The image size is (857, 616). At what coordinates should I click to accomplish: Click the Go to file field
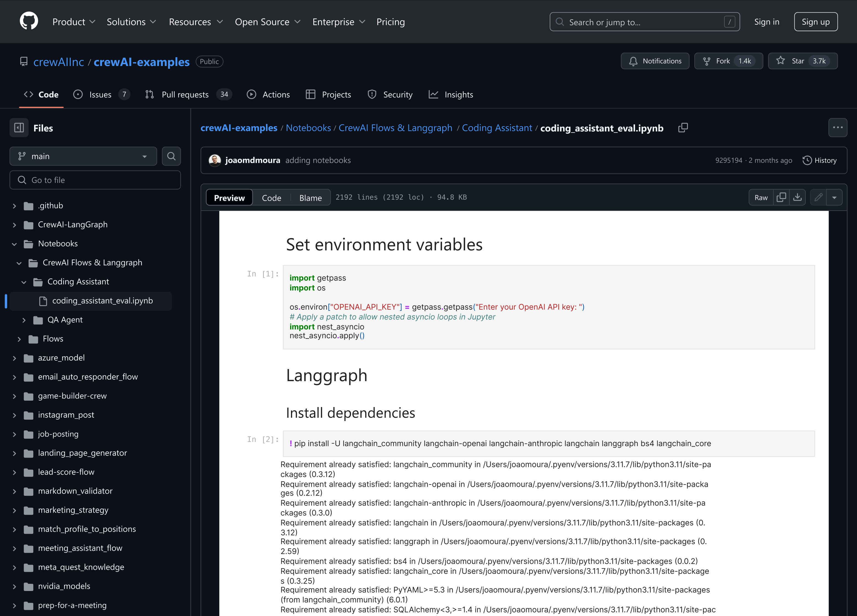[x=95, y=180]
